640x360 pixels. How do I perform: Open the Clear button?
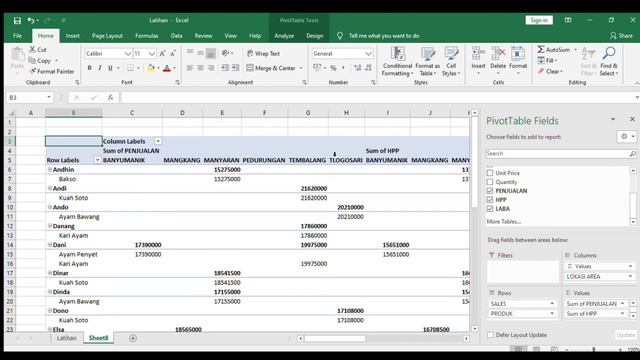550,71
